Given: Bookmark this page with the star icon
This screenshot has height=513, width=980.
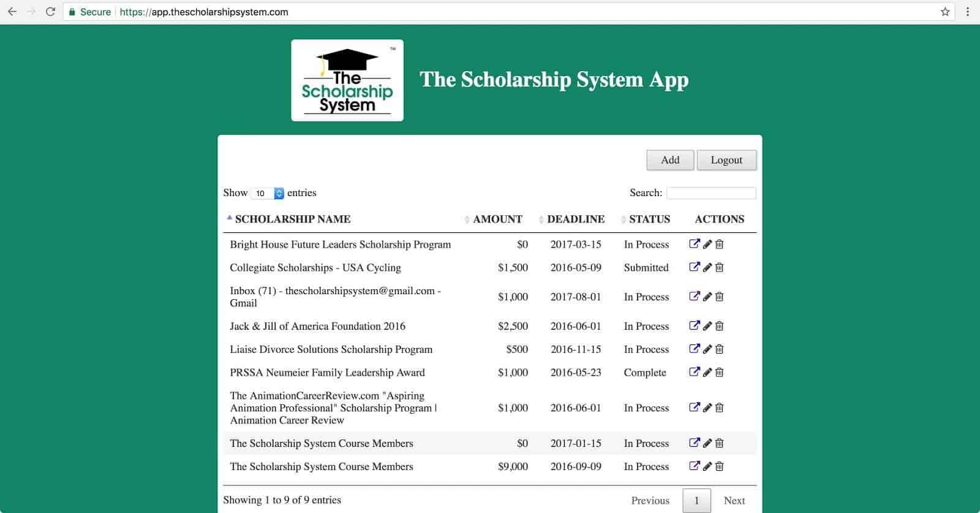Looking at the screenshot, I should [945, 12].
